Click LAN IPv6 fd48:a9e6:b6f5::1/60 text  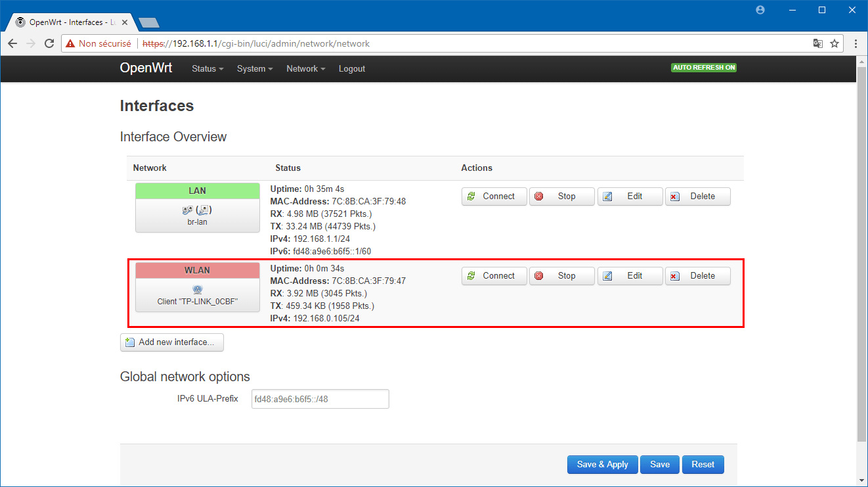(x=321, y=252)
